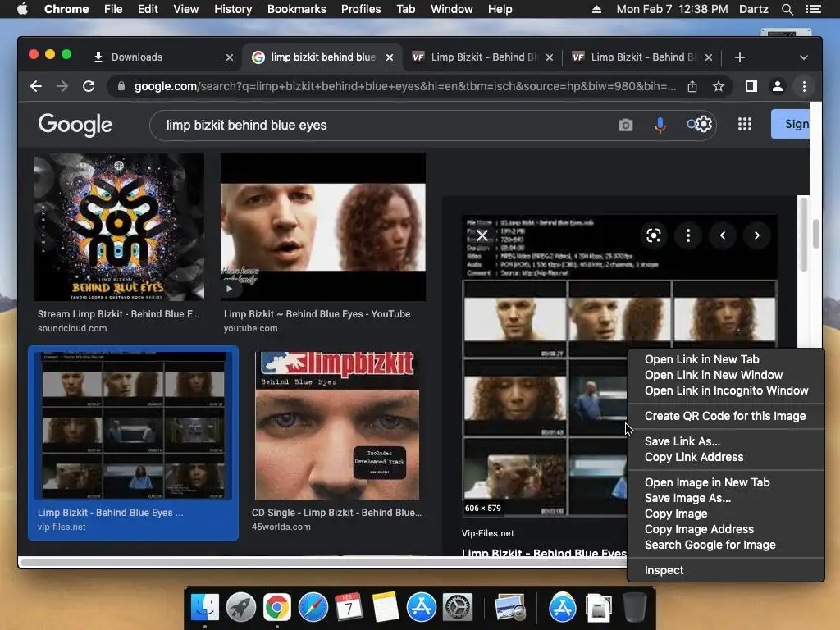Search by image using the camera icon
The image size is (840, 630).
[x=625, y=126]
